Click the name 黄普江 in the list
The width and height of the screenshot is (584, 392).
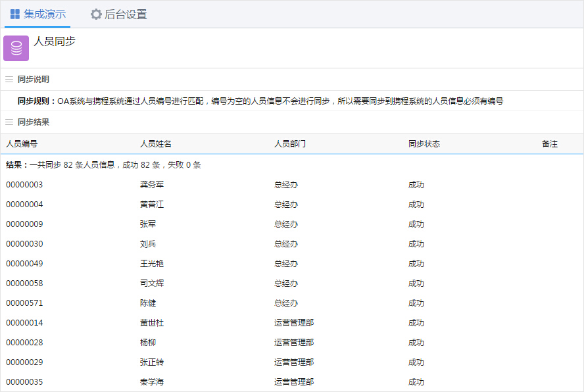(152, 205)
